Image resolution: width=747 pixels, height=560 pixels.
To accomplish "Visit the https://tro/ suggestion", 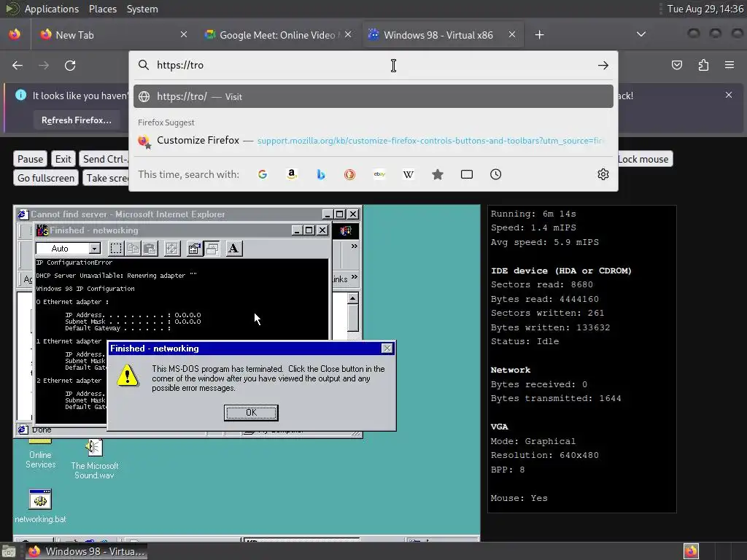I will coord(373,96).
